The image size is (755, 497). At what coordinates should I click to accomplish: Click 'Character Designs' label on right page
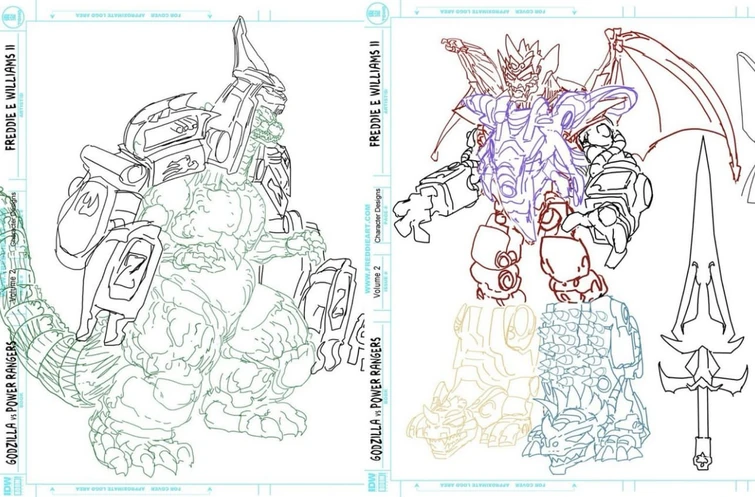click(x=378, y=215)
